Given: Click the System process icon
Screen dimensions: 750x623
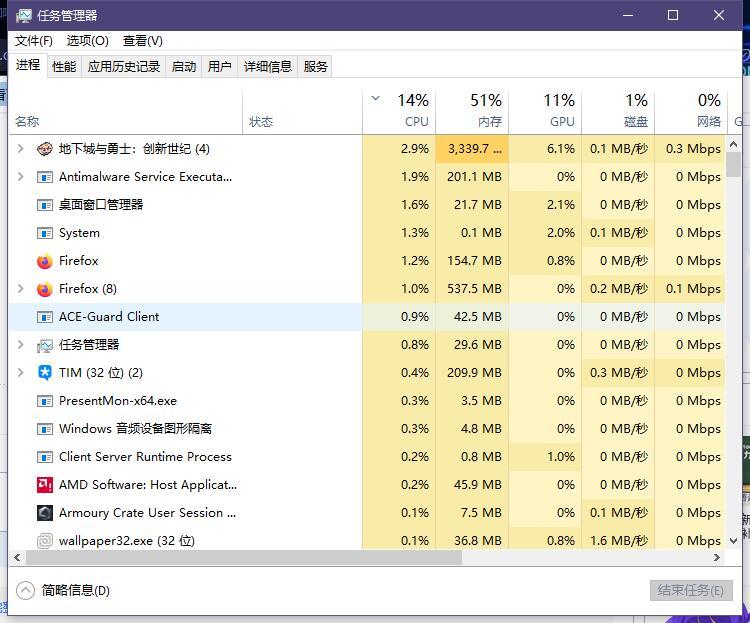Looking at the screenshot, I should pyautogui.click(x=44, y=233).
